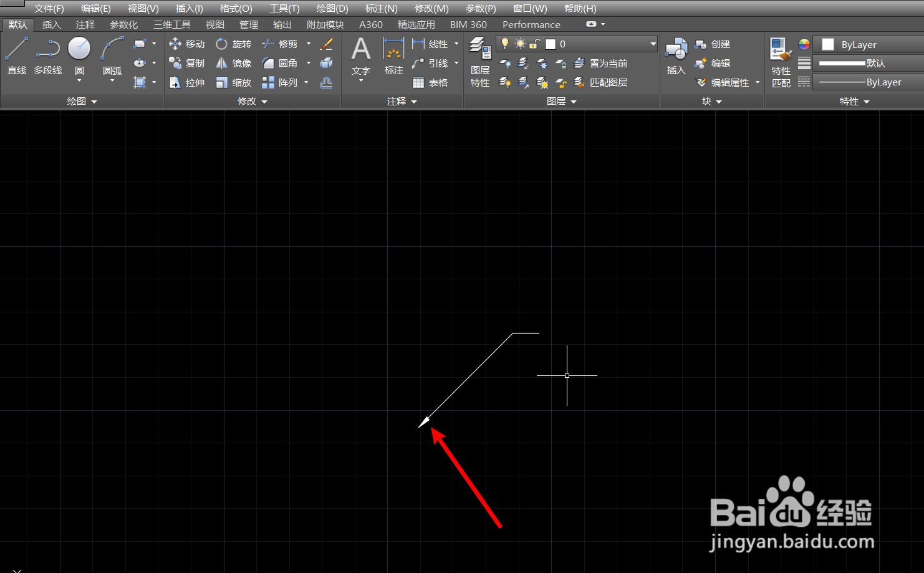Image resolution: width=924 pixels, height=573 pixels.
Task: Open the 标注(N) menu
Action: [381, 8]
